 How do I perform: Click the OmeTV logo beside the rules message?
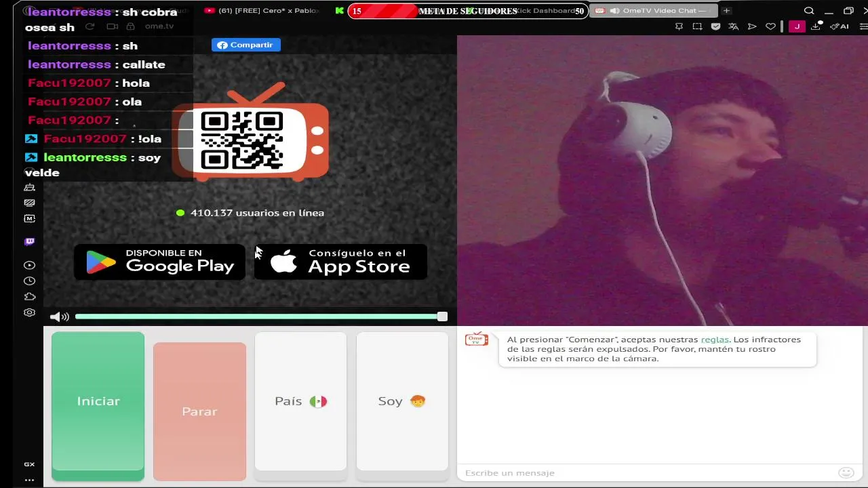click(476, 340)
